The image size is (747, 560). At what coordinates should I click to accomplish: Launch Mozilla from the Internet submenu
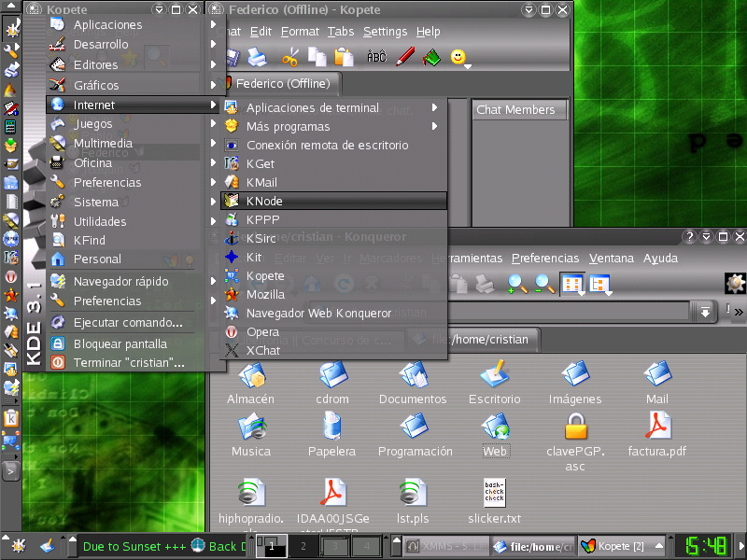(x=333, y=294)
